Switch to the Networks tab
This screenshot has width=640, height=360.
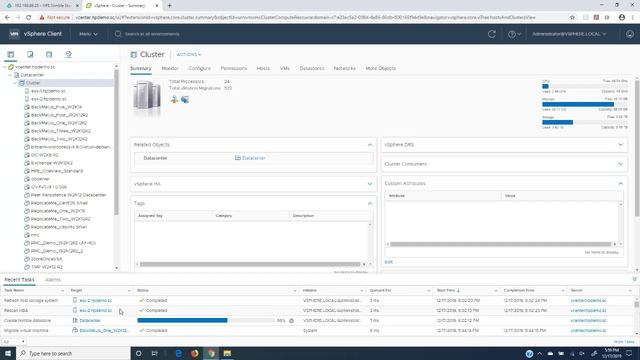click(x=344, y=69)
